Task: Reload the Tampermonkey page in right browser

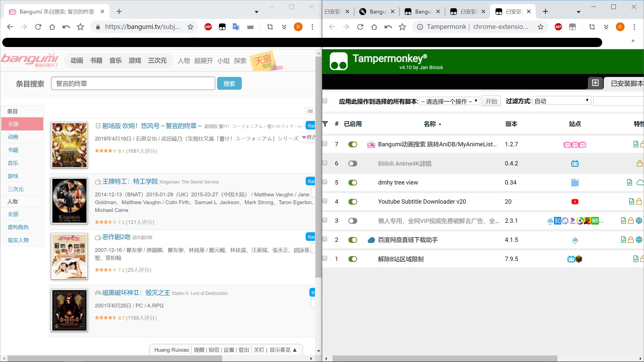Action: pos(360,27)
